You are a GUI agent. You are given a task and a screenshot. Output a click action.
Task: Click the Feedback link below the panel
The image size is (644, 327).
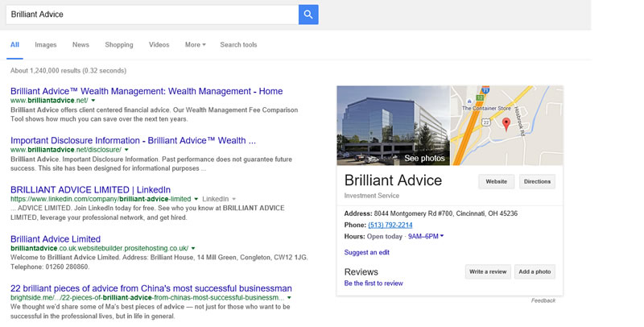[543, 300]
